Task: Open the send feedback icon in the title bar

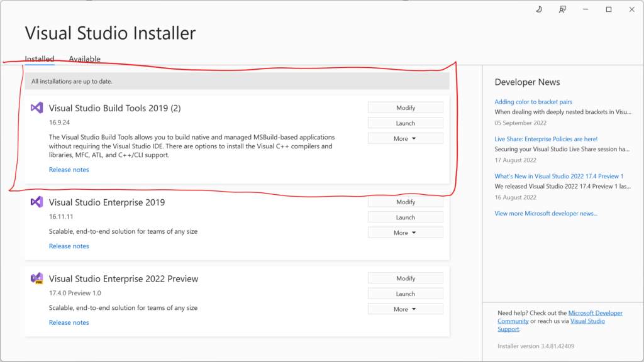Action: point(562,9)
